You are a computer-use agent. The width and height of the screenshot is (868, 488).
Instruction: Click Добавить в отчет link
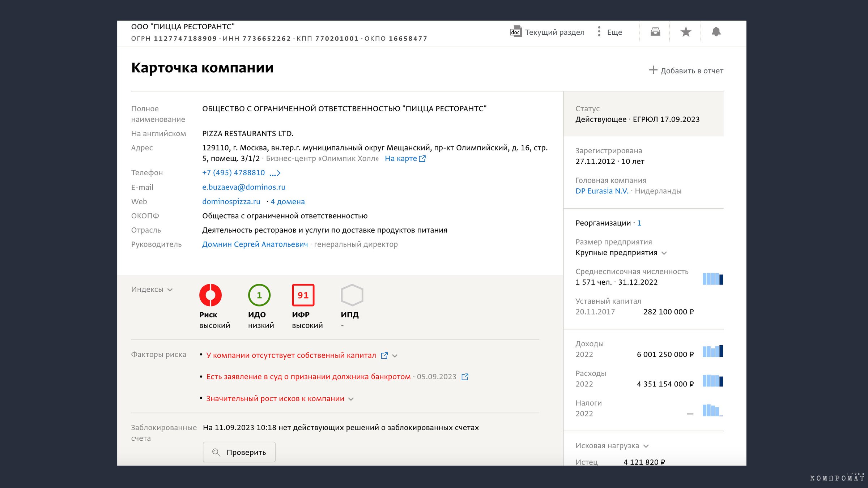click(692, 71)
